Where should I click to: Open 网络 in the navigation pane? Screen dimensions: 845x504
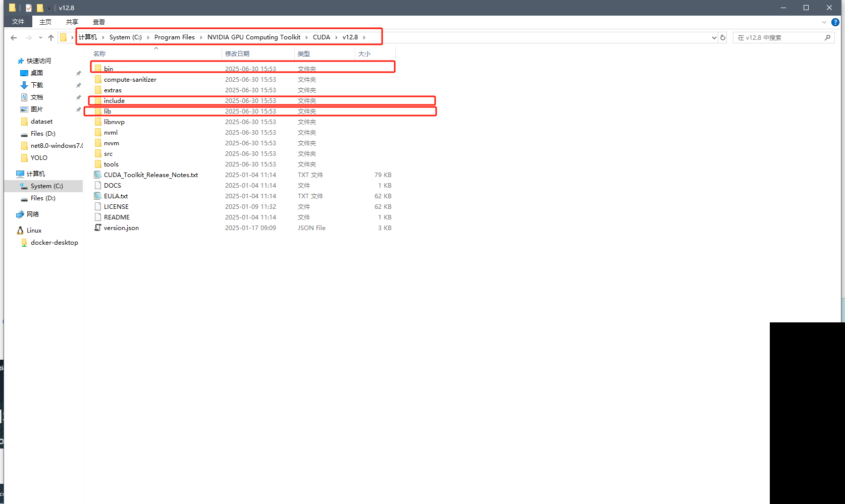point(32,214)
